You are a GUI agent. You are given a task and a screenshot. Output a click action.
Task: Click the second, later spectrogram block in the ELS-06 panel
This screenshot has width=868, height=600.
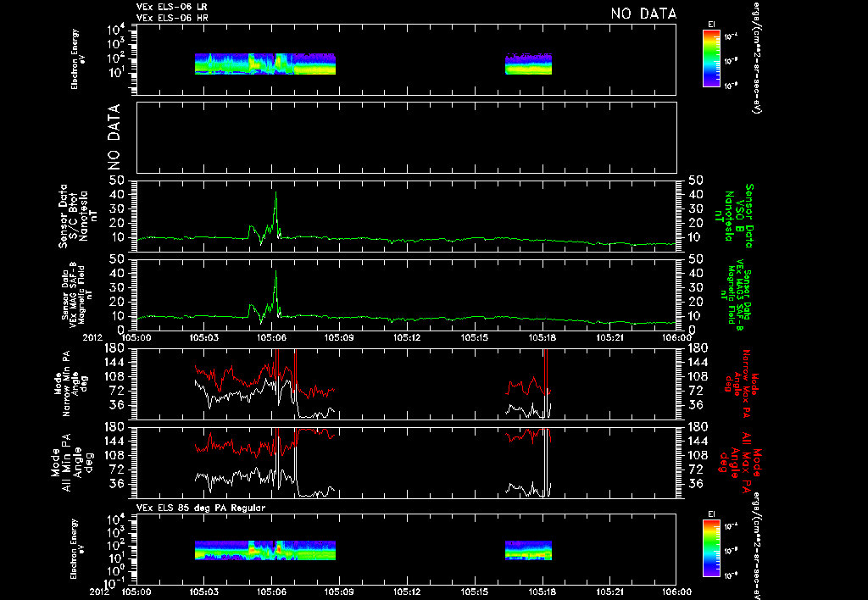[x=528, y=64]
